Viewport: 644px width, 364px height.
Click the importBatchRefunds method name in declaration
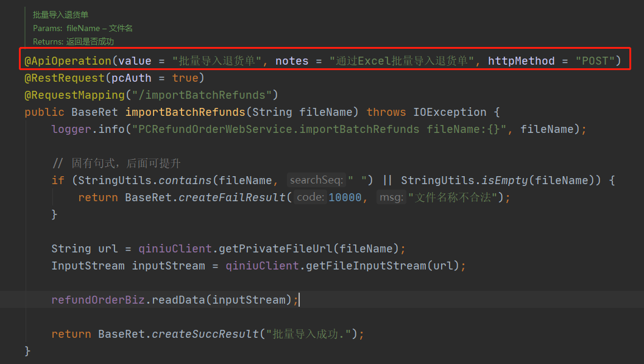pyautogui.click(x=185, y=112)
